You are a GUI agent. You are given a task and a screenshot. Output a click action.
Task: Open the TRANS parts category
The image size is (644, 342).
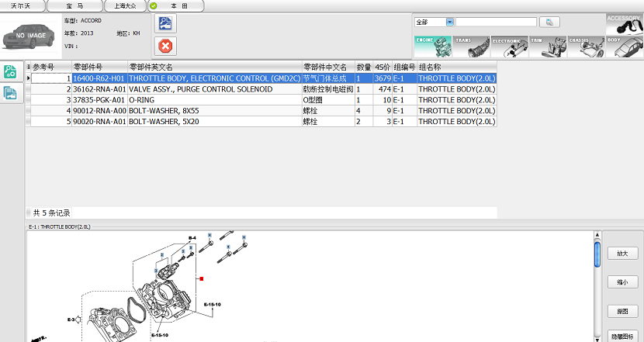(x=470, y=47)
